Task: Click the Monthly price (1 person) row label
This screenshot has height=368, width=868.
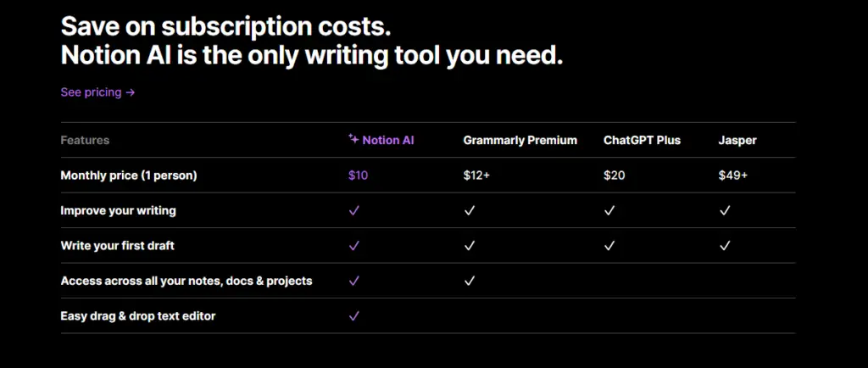Action: point(129,176)
